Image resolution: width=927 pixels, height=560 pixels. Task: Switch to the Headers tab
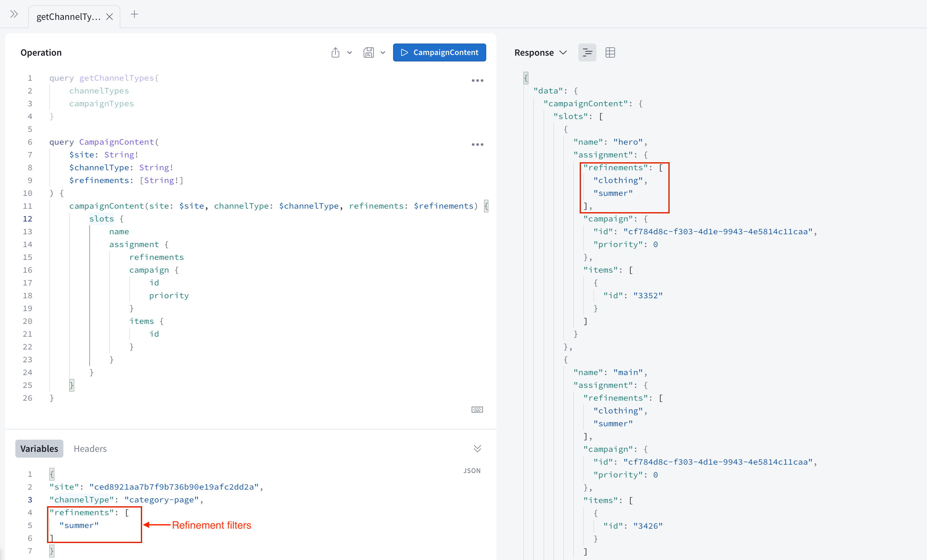click(90, 449)
